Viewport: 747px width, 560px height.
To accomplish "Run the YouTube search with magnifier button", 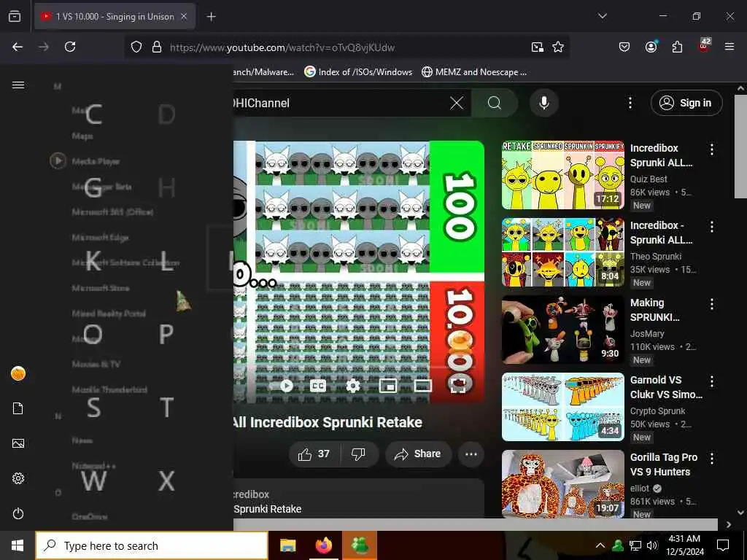I will (x=495, y=103).
